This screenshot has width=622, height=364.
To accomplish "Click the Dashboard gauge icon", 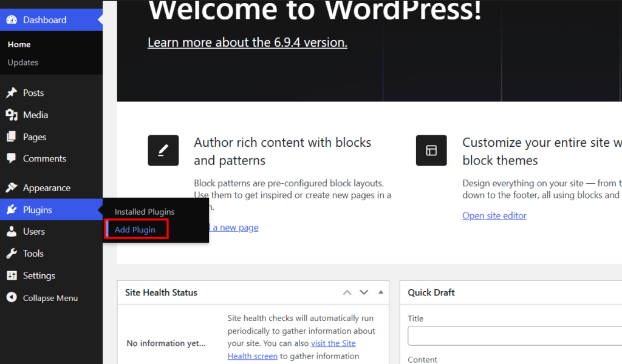I will coord(12,20).
